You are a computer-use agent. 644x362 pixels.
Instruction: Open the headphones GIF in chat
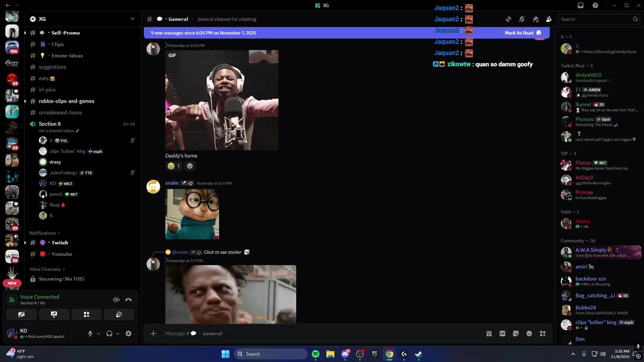tap(222, 100)
